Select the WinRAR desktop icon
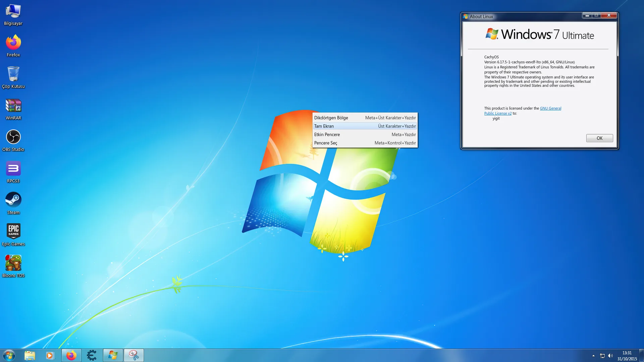 [13, 109]
